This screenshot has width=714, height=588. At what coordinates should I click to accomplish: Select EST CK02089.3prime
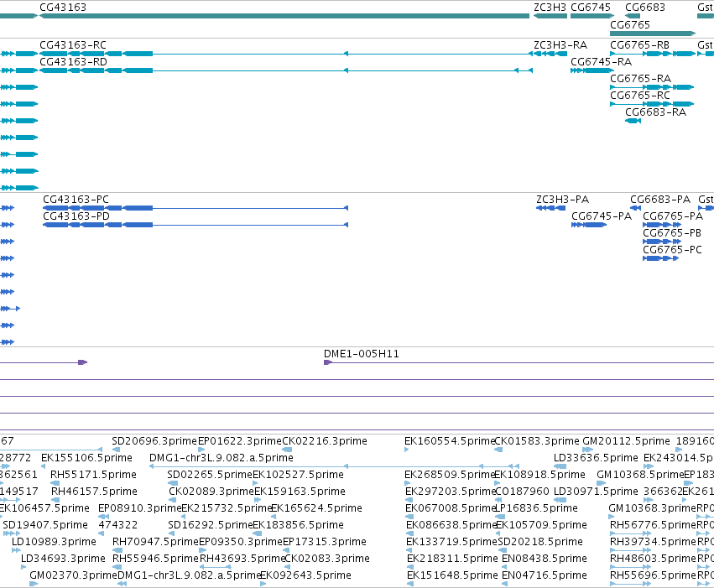point(211,492)
